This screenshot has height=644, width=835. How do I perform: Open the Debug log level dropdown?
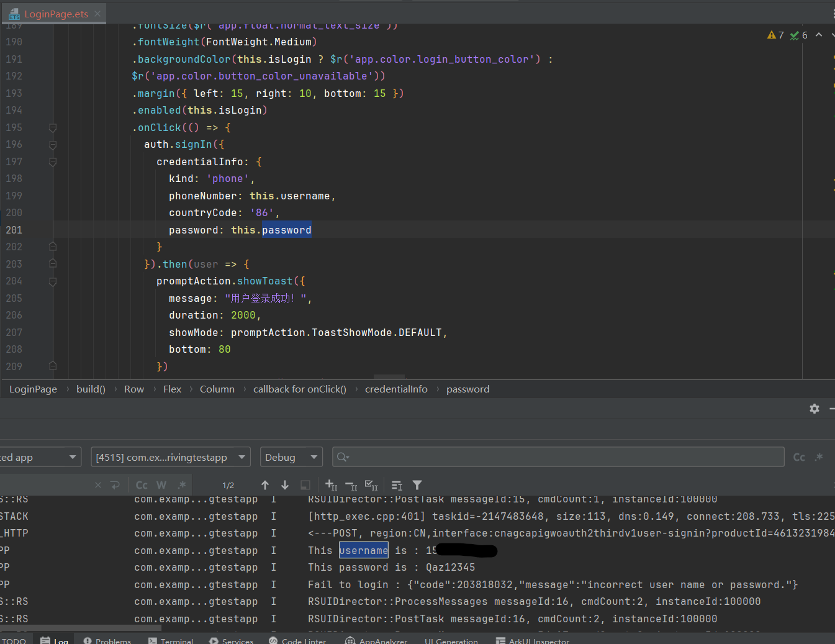click(291, 457)
